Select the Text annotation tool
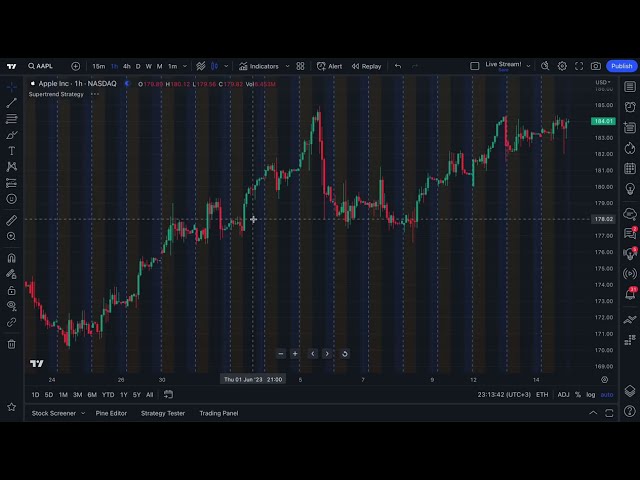This screenshot has height=480, width=640. click(11, 151)
